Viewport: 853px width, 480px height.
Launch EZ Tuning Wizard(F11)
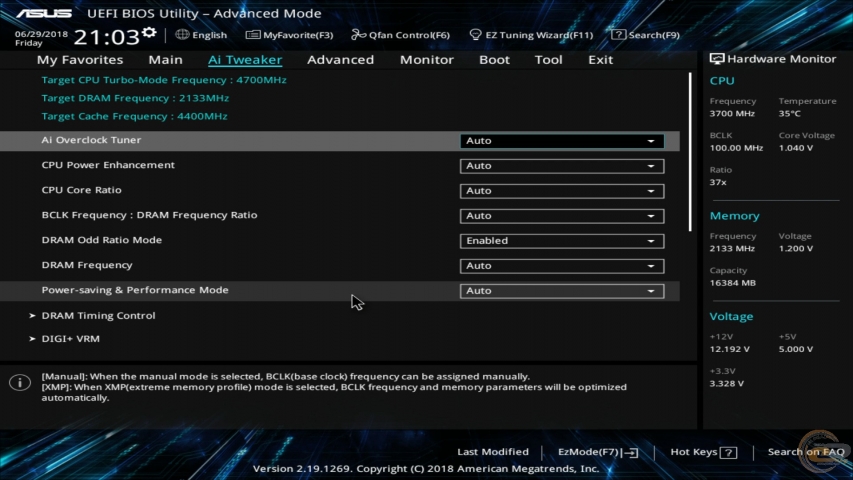coord(531,35)
